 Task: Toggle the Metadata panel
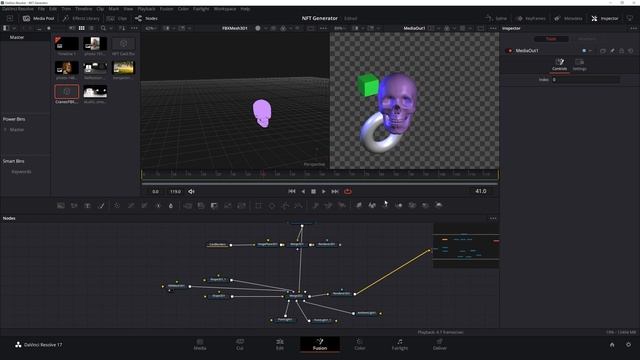(x=569, y=18)
